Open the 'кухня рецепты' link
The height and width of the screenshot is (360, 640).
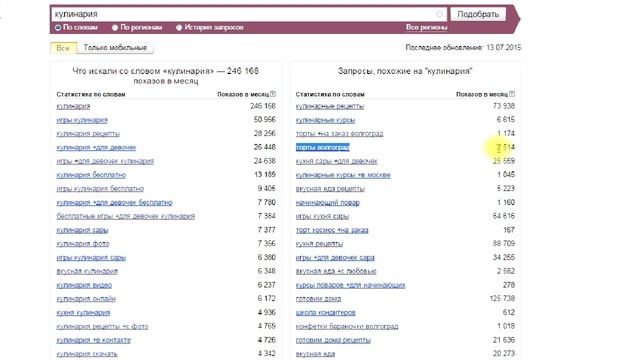(x=319, y=244)
